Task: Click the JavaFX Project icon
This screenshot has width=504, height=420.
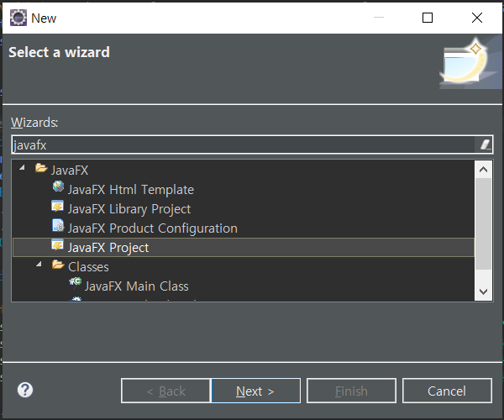Action: [58, 245]
